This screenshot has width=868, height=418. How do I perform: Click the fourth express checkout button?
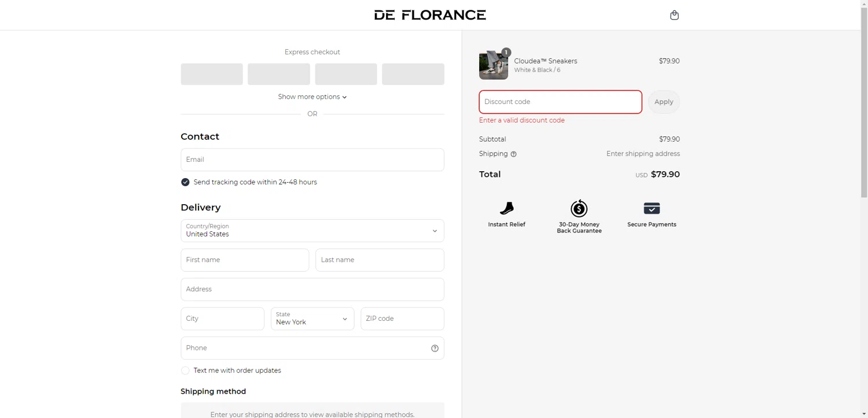coord(413,74)
